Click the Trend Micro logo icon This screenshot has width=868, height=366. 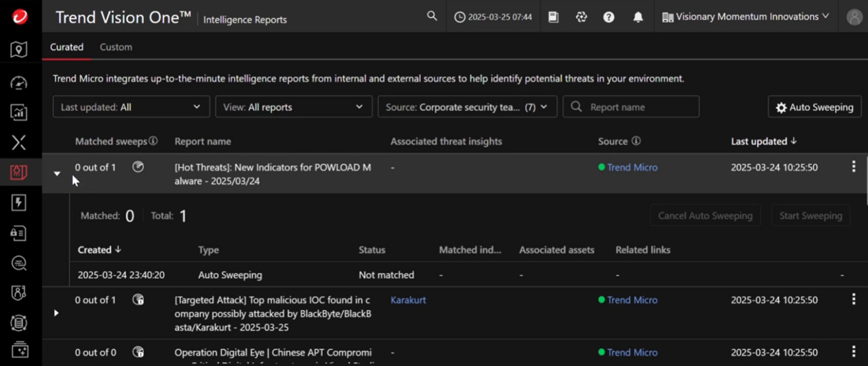pyautogui.click(x=20, y=17)
